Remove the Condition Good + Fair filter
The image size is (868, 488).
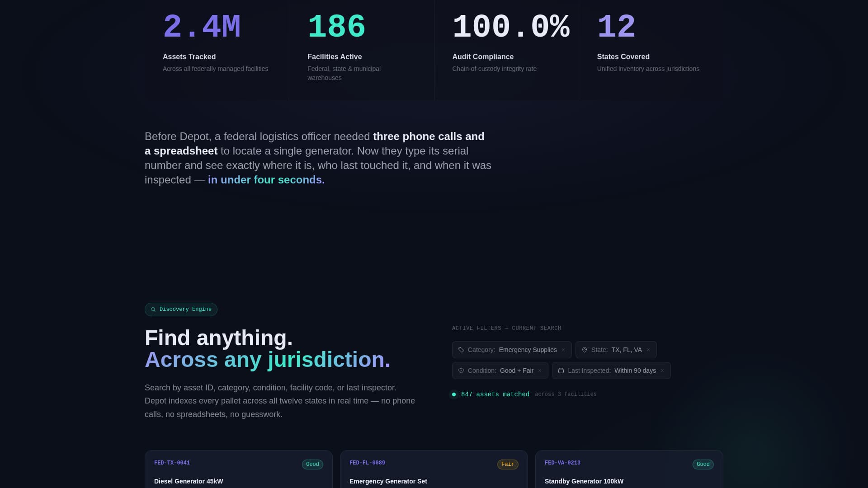click(540, 371)
